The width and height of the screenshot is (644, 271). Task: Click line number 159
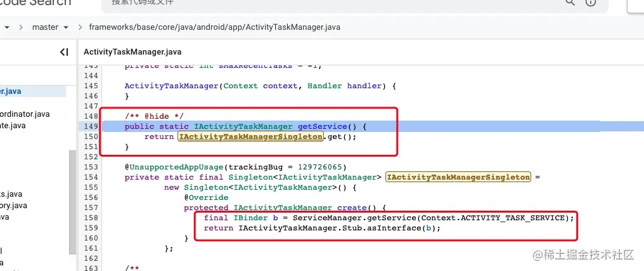click(91, 228)
